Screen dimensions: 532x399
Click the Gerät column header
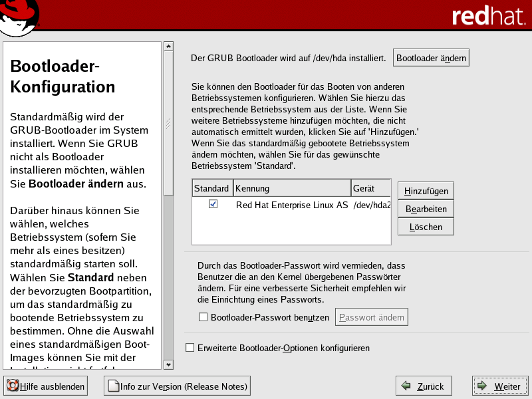click(370, 188)
